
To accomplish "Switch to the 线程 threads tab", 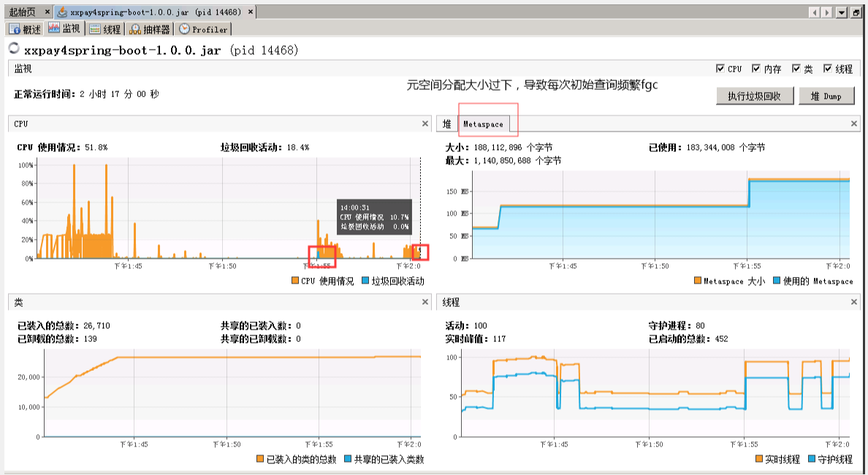I will (104, 29).
